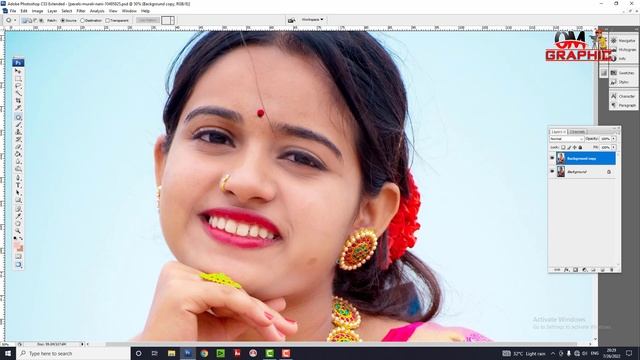The width and height of the screenshot is (640, 360).
Task: Select the Quick Selection wand tool
Action: point(18,93)
